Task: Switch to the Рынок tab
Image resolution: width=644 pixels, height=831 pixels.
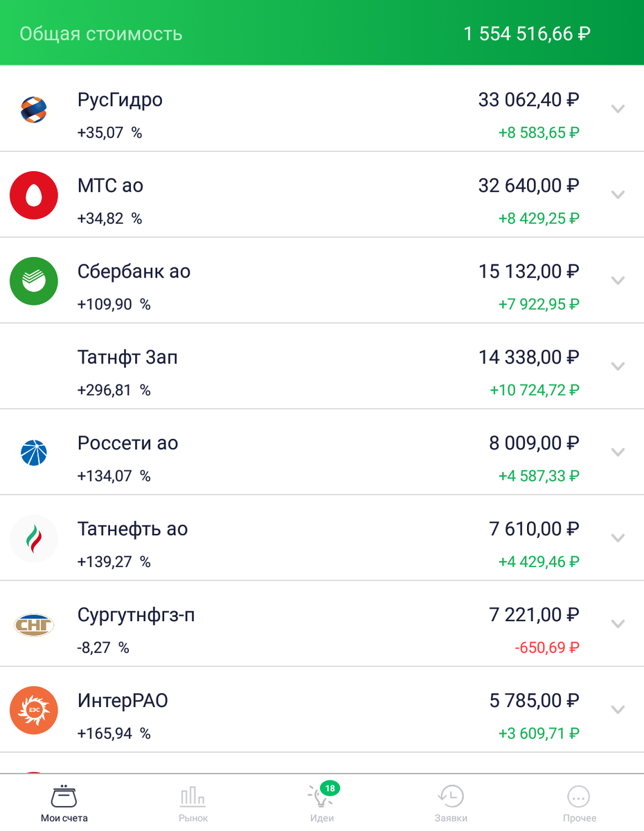Action: coord(193,803)
